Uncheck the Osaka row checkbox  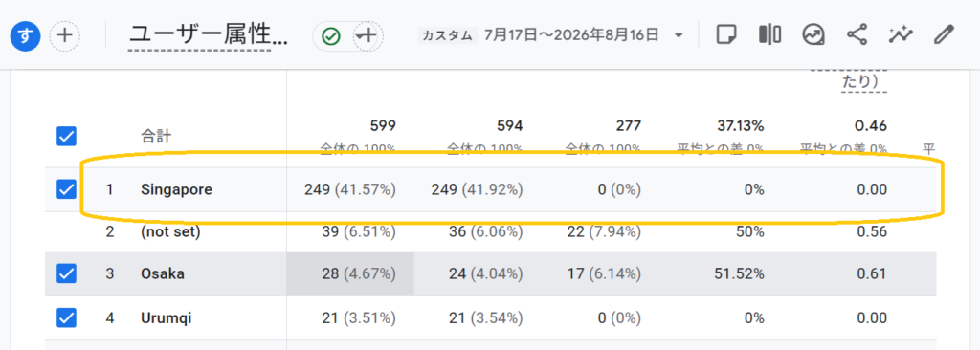66,273
